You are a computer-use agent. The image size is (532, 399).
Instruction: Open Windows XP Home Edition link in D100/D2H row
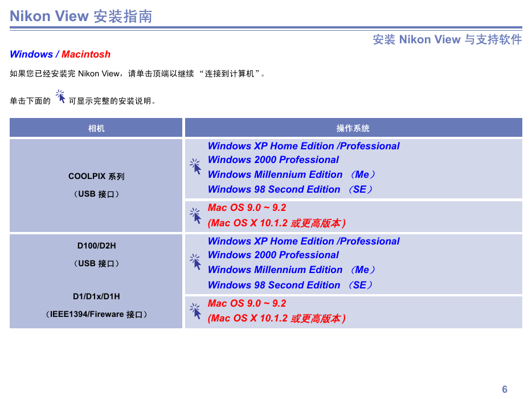(304, 241)
